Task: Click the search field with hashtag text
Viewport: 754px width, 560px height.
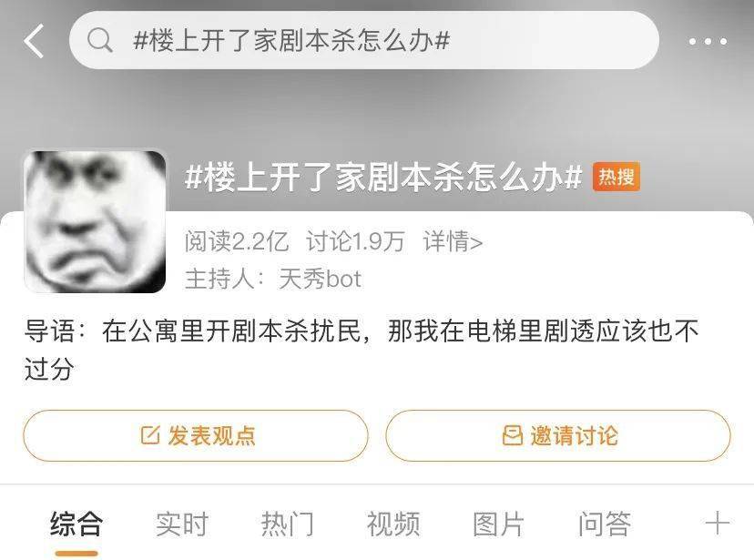Action: pyautogui.click(x=364, y=40)
